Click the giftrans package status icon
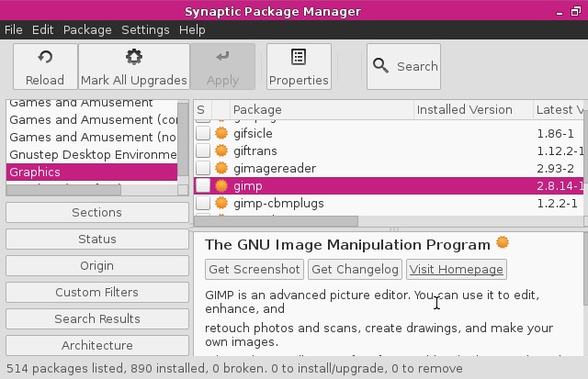This screenshot has width=588, height=379. pyautogui.click(x=220, y=150)
